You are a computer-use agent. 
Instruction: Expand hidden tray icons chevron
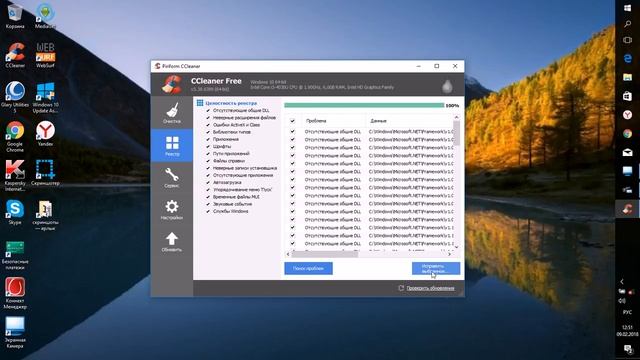622,281
